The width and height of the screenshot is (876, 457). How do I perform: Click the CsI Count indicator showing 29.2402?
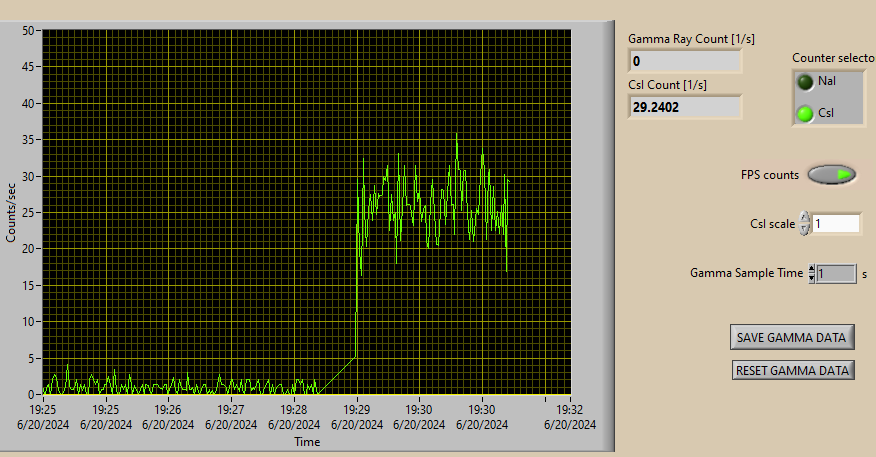click(x=685, y=106)
